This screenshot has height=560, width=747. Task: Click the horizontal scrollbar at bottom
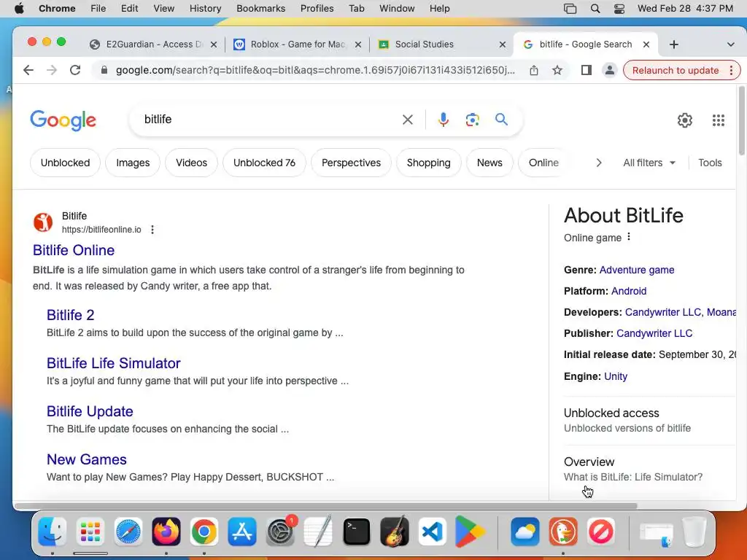(326, 506)
